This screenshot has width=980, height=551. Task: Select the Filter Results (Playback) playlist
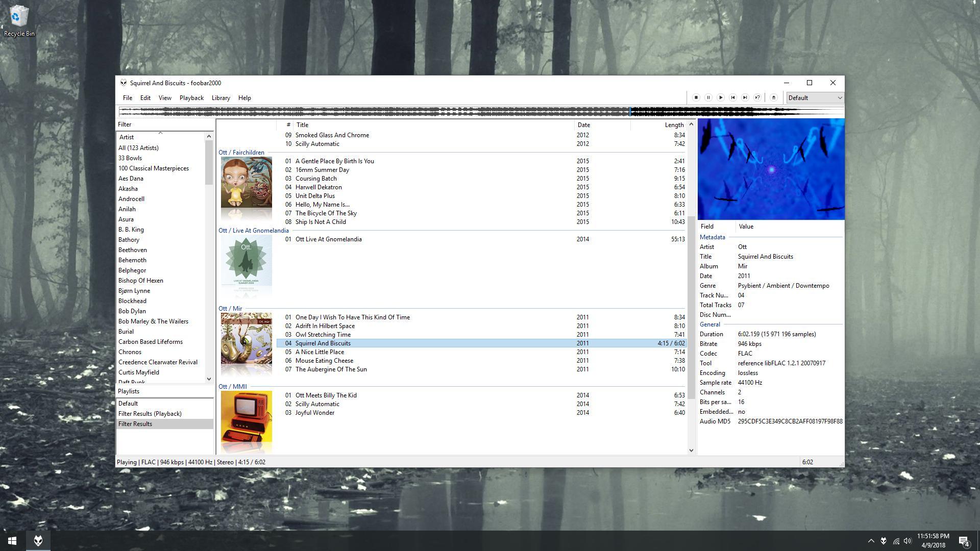tap(150, 414)
